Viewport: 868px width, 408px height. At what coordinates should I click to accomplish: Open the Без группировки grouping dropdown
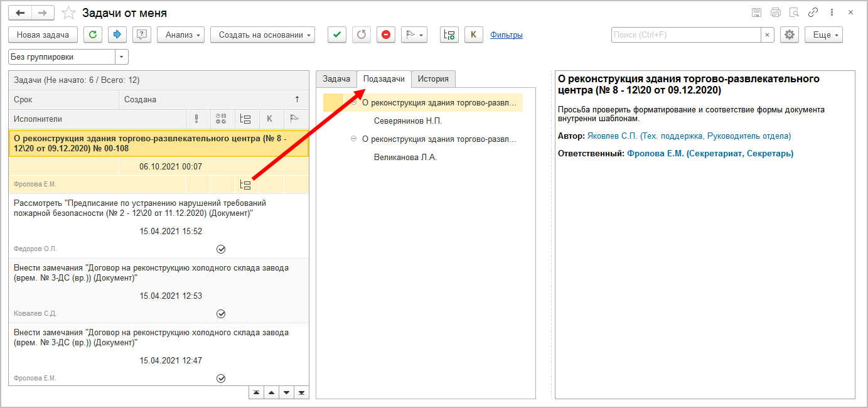[121, 57]
